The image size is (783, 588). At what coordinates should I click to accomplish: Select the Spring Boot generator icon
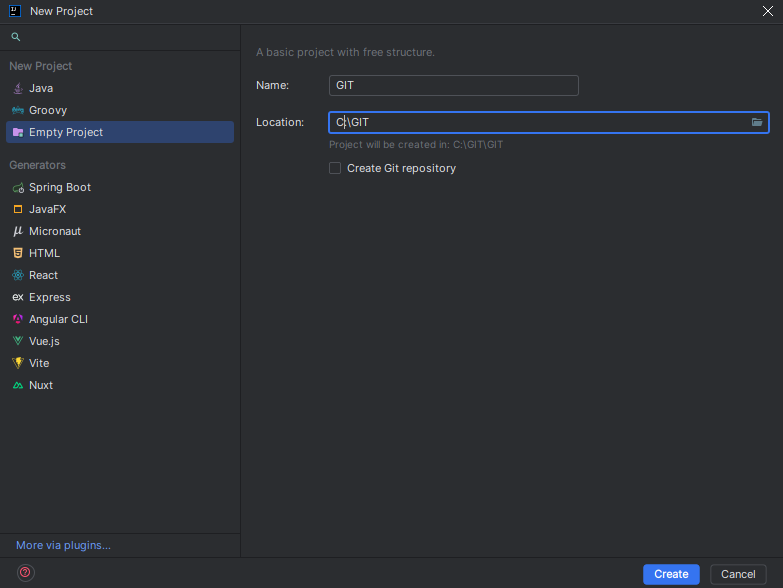(x=18, y=188)
